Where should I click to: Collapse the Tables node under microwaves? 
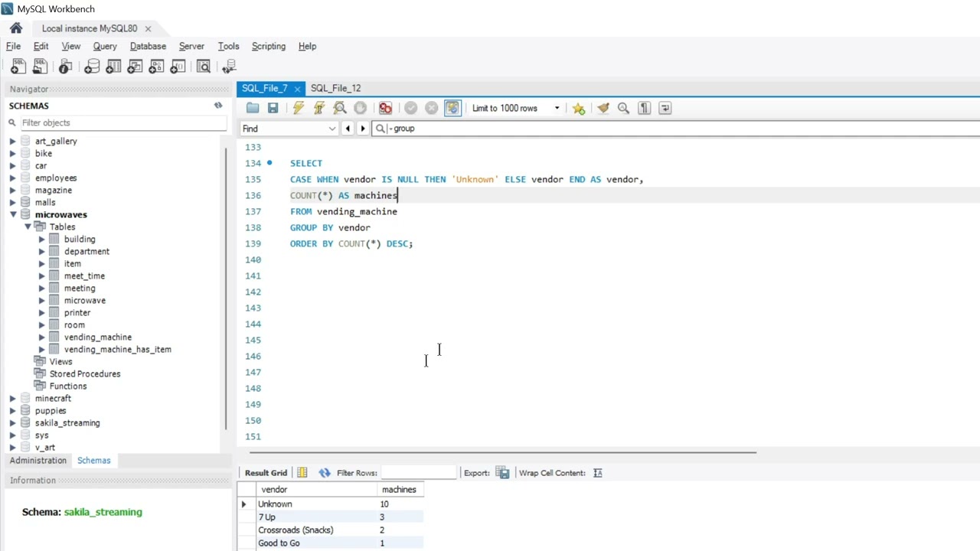click(x=28, y=227)
